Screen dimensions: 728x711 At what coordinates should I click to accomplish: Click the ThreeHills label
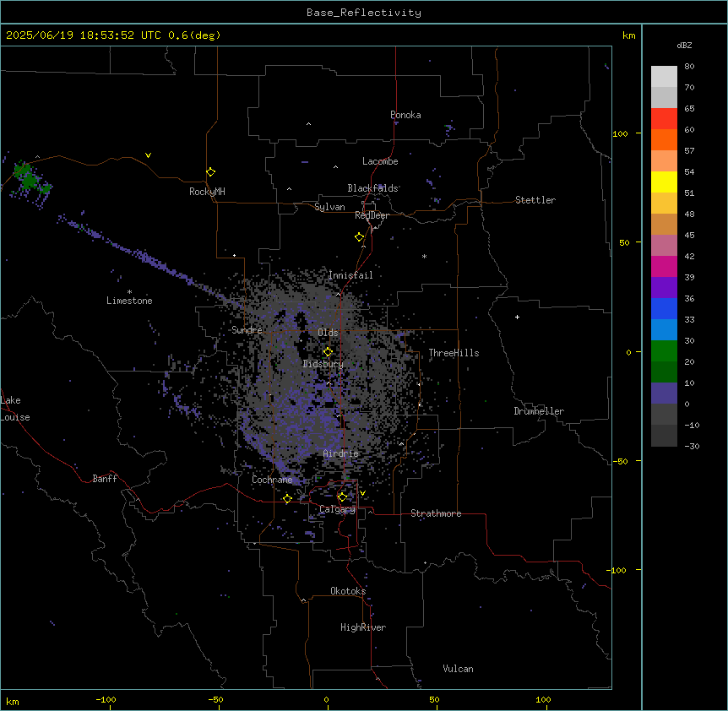click(454, 353)
